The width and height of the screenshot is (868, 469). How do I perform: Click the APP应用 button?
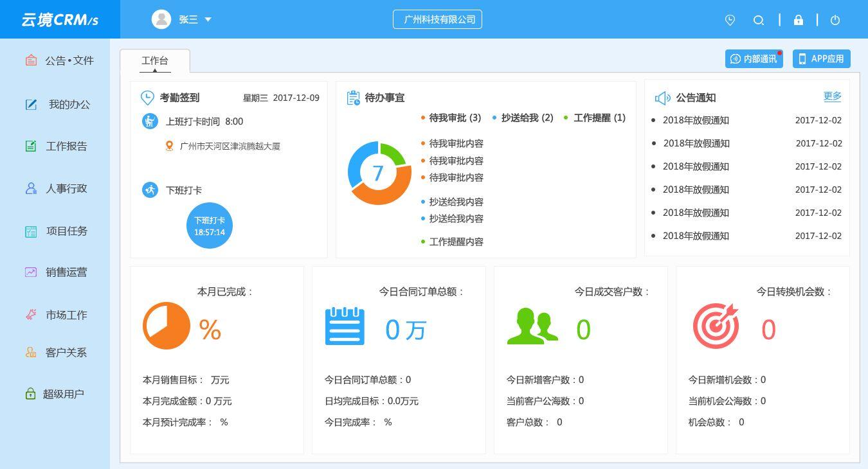pos(822,58)
